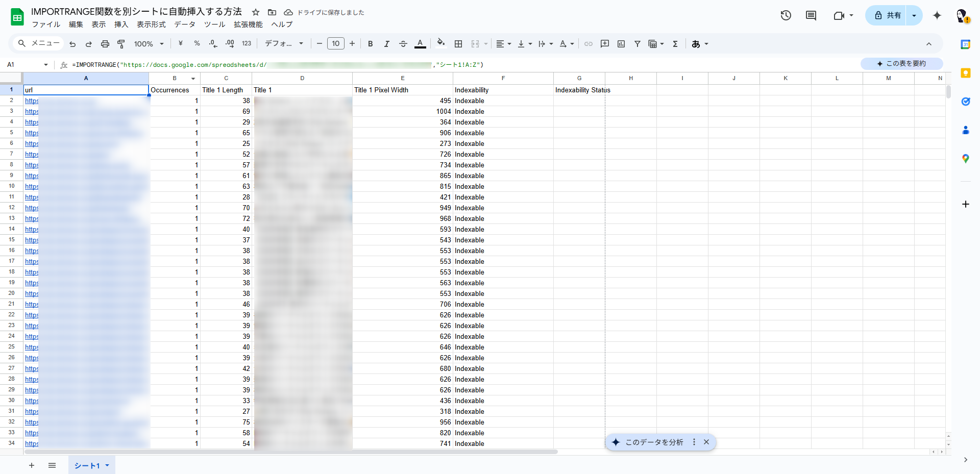Toggle bold formatting
The height and width of the screenshot is (474, 980).
pyautogui.click(x=371, y=44)
